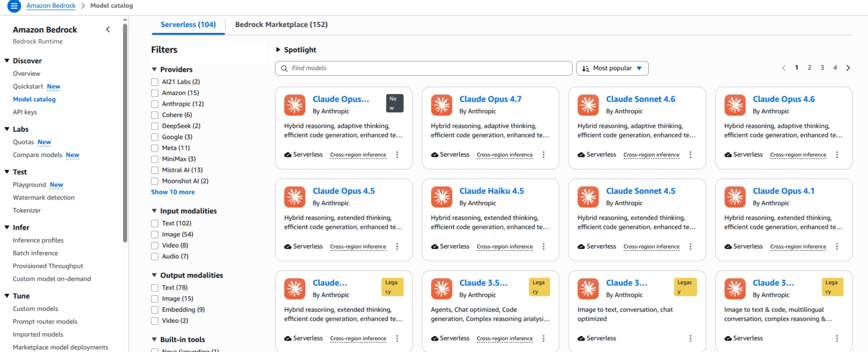Open the three-dot menu on Claude Haiku 4.5 card
The image size is (868, 352).
point(544,247)
